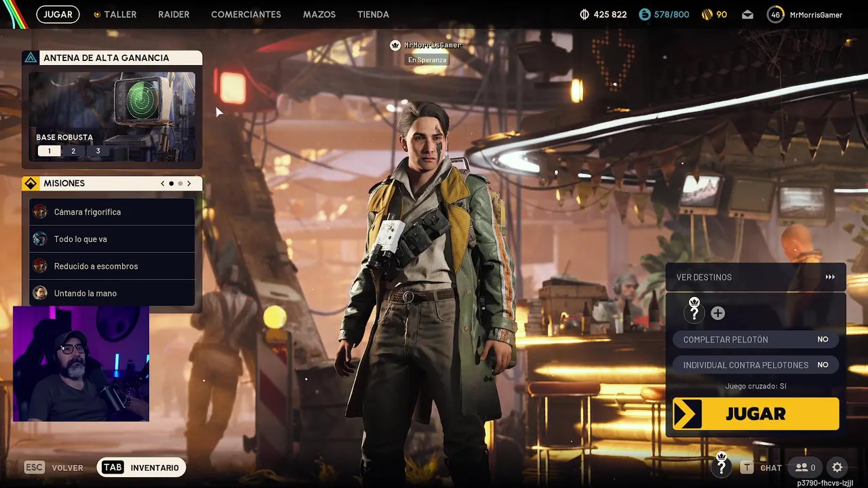Open the MrMorrisGamer profile name in top bar

point(816,15)
